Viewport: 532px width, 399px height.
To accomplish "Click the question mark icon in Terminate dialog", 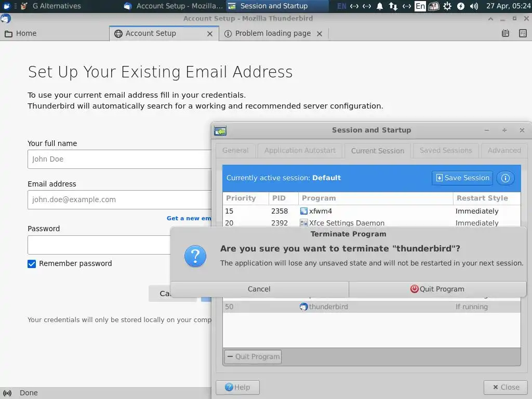I will [x=195, y=256].
